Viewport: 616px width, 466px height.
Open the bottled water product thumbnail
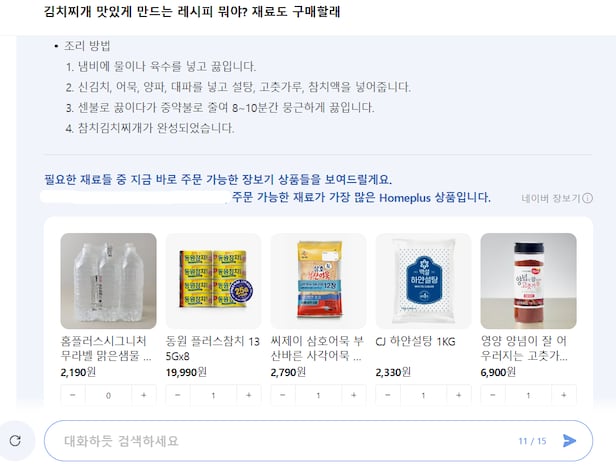108,281
